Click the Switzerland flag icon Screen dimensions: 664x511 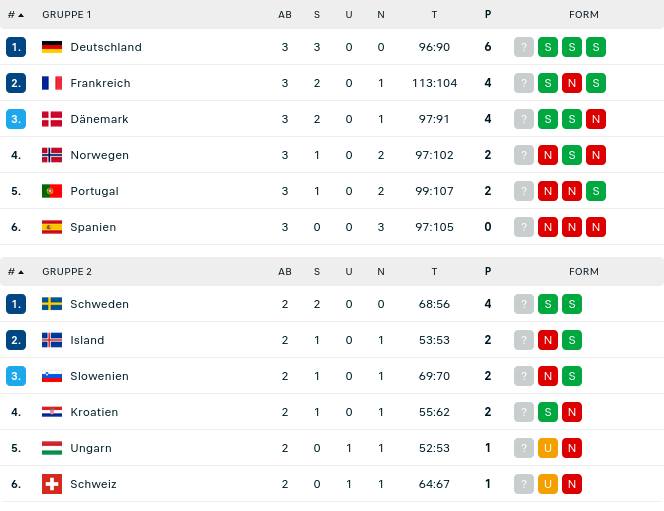click(x=52, y=484)
